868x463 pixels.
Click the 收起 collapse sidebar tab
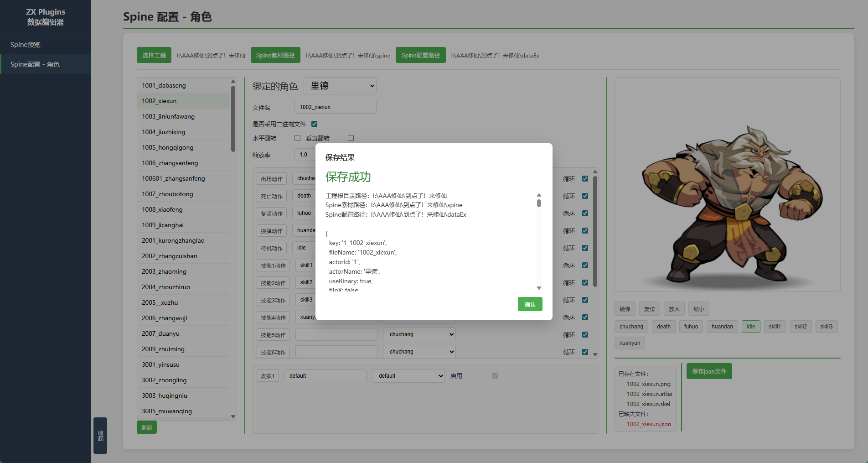click(x=100, y=436)
